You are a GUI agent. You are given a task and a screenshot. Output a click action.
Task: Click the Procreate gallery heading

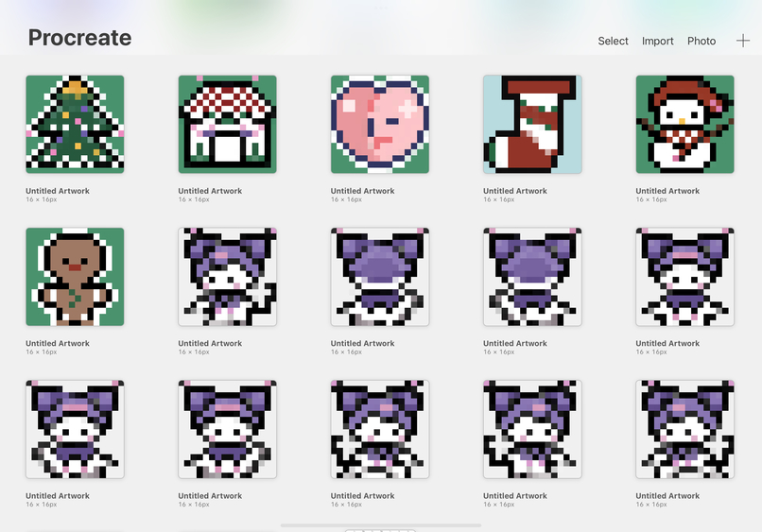79,38
